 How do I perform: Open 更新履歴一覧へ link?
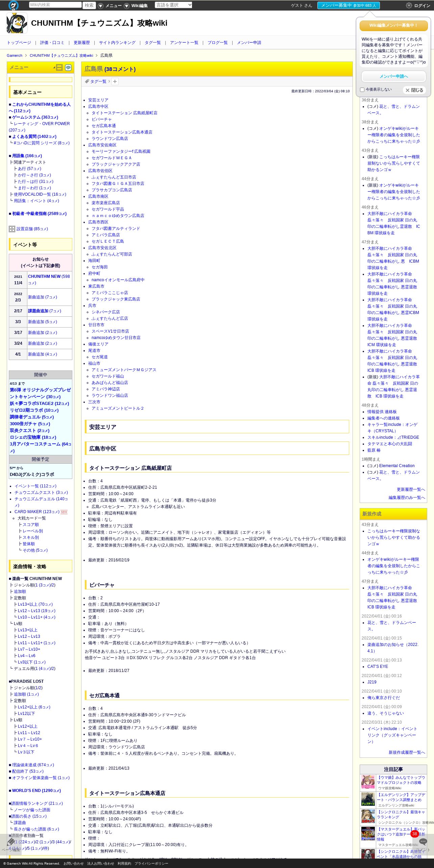pyautogui.click(x=411, y=489)
